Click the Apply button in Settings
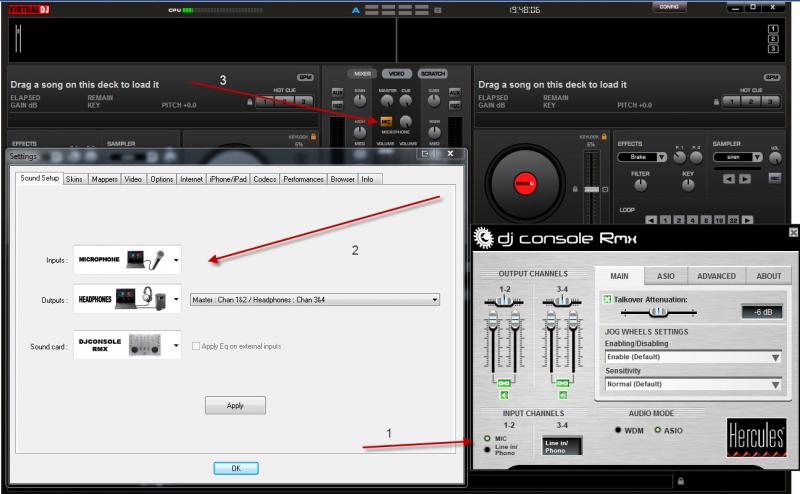 [235, 405]
